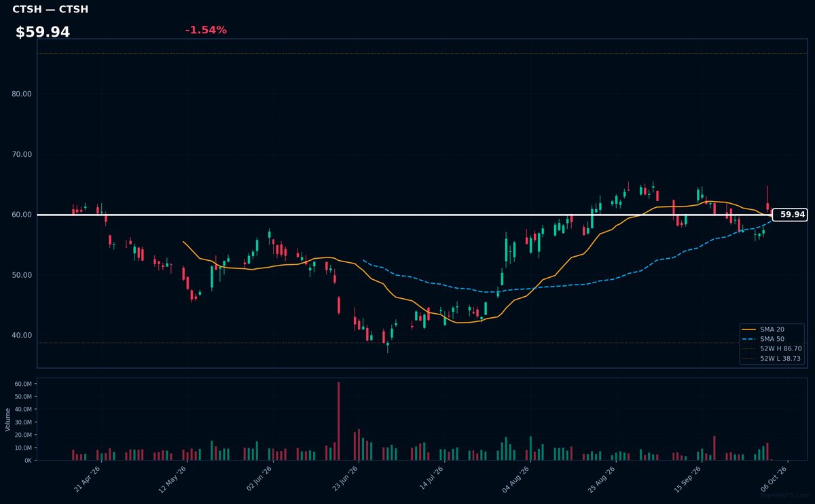The image size is (815, 504).
Task: Click the $59.94 current price header
Action: click(43, 32)
